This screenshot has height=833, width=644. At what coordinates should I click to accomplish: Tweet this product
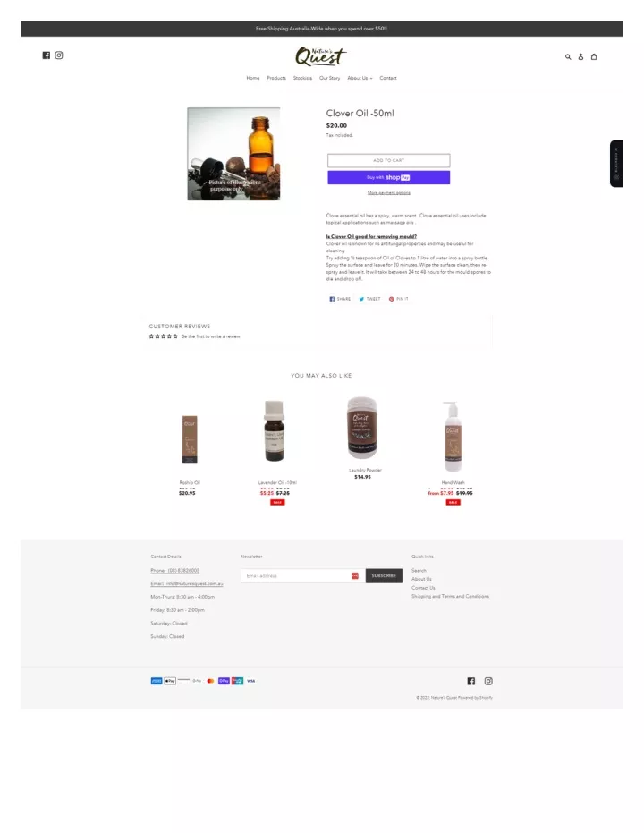(369, 299)
